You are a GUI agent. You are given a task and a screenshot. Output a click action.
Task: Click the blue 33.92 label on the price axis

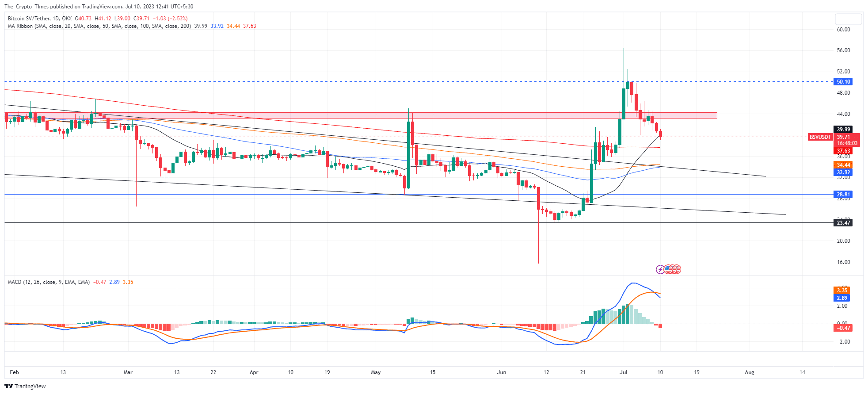843,172
